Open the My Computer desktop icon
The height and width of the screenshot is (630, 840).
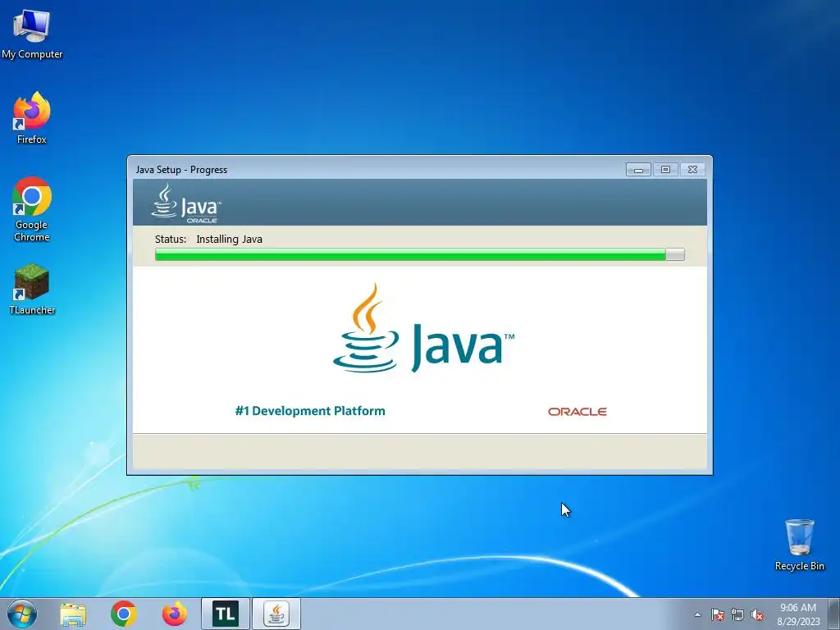coord(32,33)
